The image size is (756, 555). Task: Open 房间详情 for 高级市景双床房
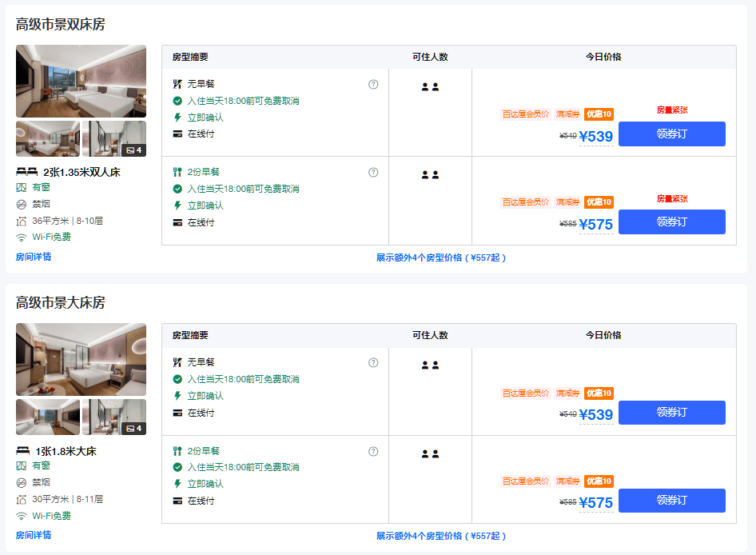click(x=34, y=257)
